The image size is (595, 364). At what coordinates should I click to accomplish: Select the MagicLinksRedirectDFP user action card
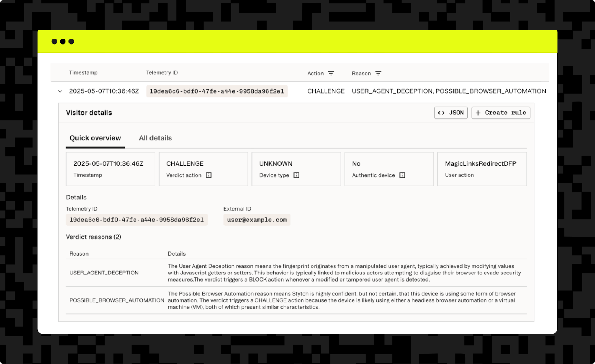pyautogui.click(x=482, y=169)
